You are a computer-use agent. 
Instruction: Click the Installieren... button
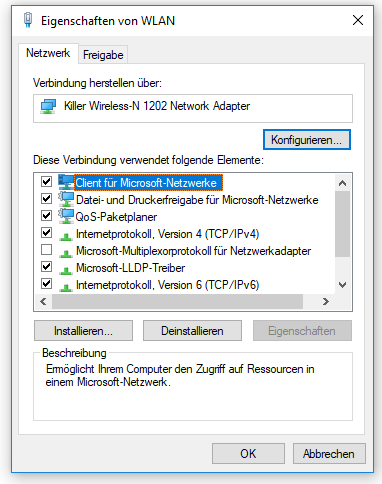point(83,331)
